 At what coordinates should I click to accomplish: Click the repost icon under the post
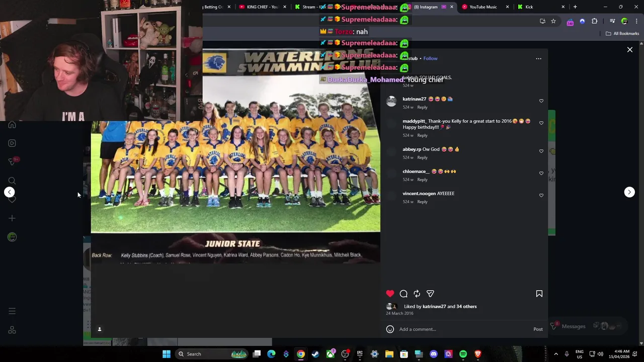coord(417,294)
